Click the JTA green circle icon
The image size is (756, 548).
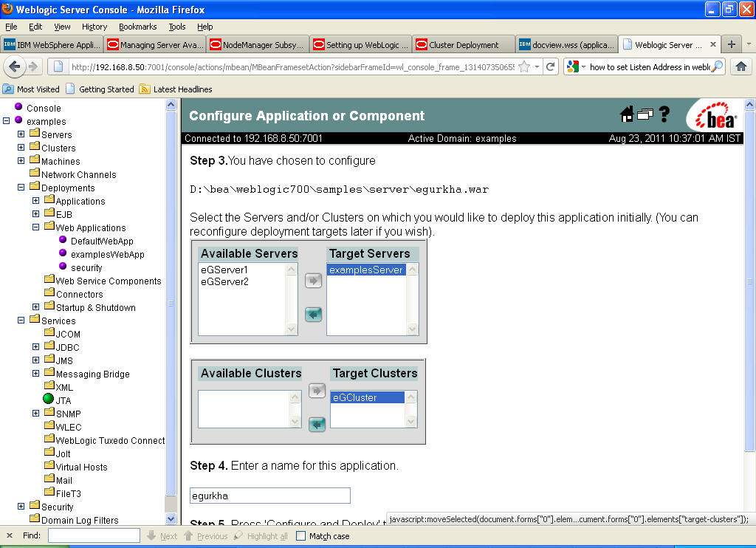pyautogui.click(x=48, y=399)
